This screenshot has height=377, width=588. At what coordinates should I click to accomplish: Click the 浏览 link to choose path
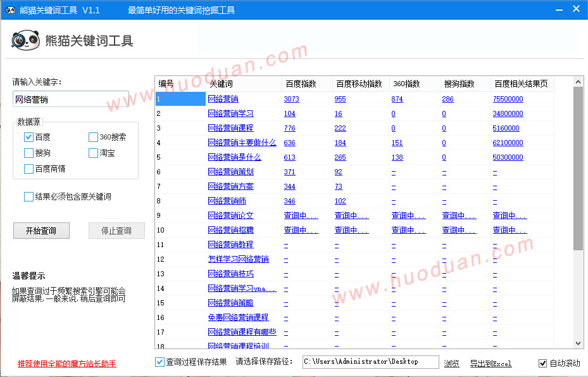coord(451,364)
